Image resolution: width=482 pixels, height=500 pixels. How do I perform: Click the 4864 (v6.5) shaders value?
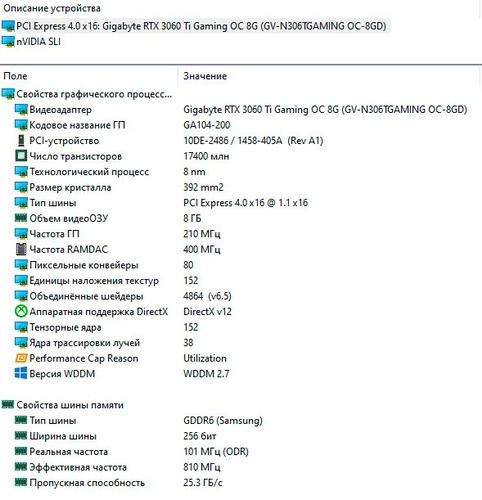point(207,296)
